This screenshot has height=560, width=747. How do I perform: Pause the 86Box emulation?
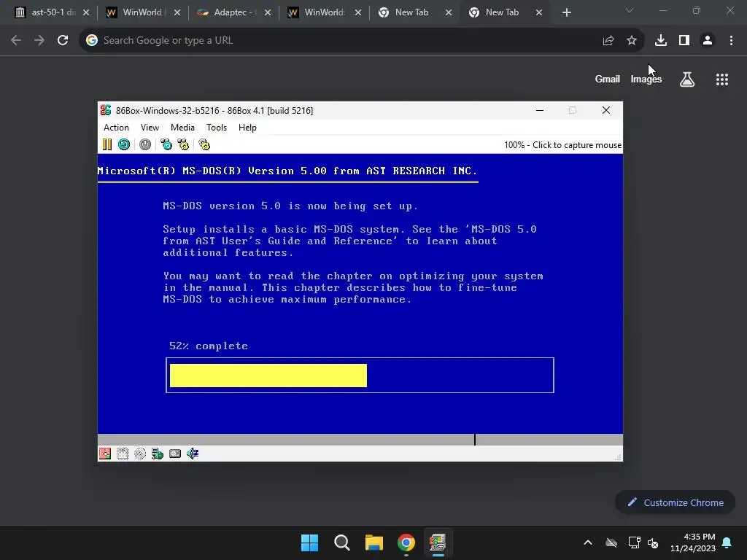[x=107, y=144]
